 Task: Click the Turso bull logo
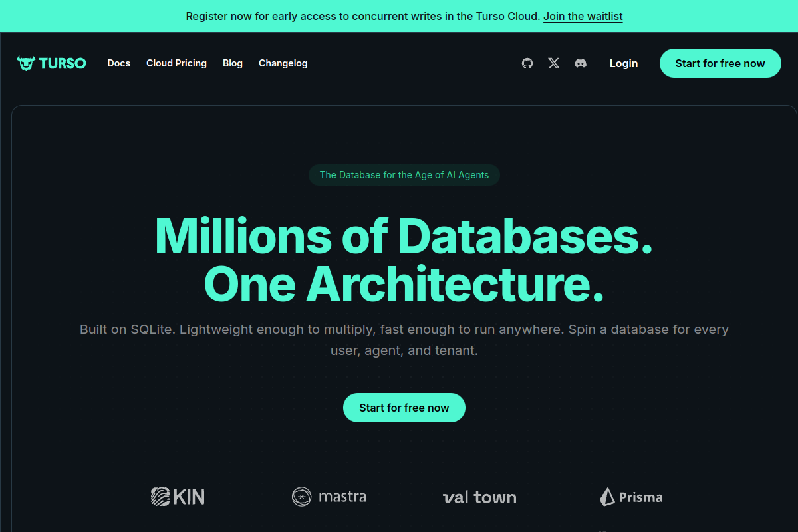[x=51, y=63]
